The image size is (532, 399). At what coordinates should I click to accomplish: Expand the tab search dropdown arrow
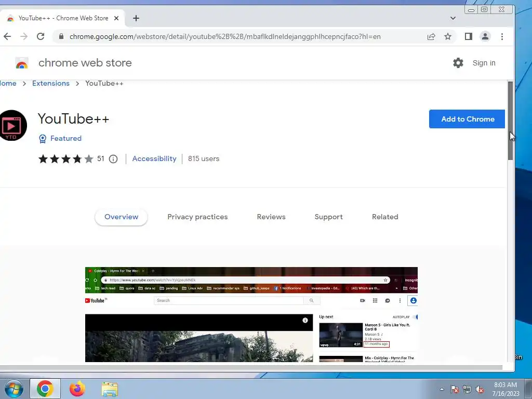pyautogui.click(x=453, y=18)
